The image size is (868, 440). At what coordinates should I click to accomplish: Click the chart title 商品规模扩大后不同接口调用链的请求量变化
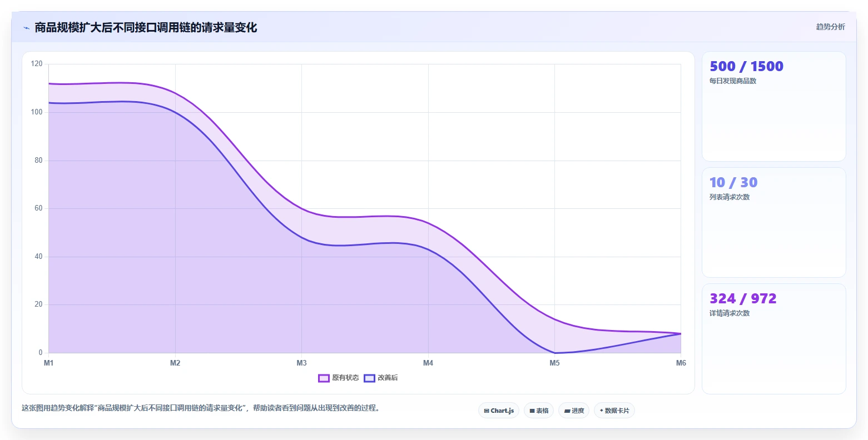point(146,27)
